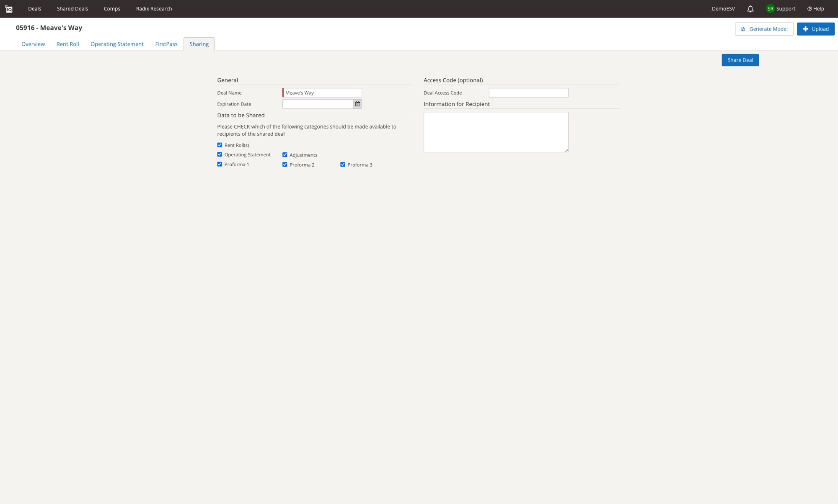Go to Radix Research
This screenshot has width=838, height=504.
point(154,9)
